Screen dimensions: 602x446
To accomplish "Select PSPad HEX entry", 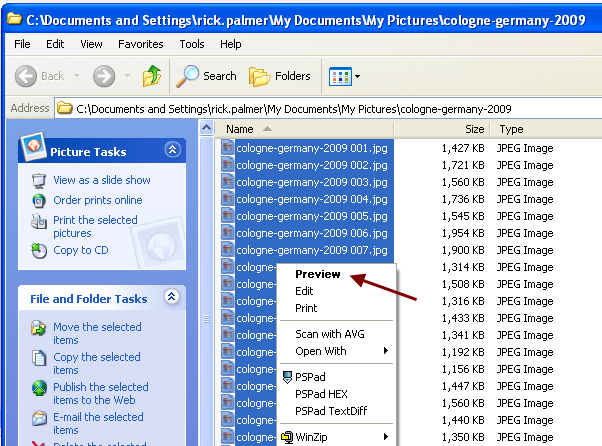I will tap(321, 394).
